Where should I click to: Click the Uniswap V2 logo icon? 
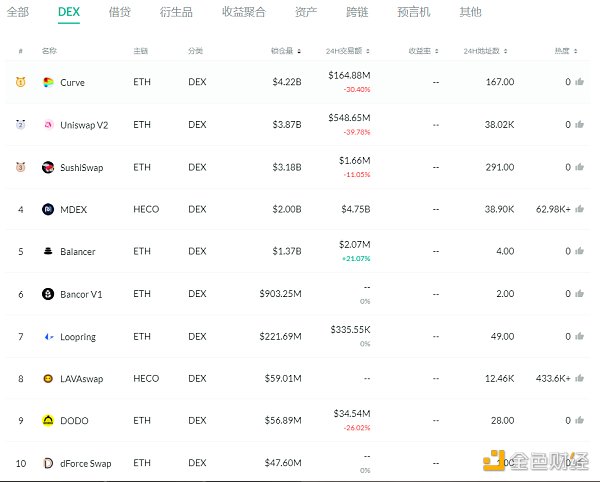coord(48,125)
